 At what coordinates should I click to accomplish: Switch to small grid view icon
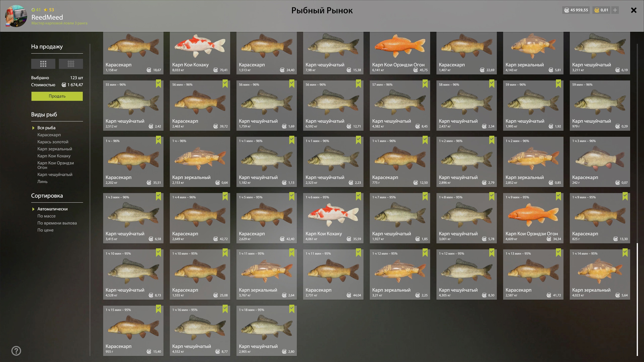point(71,64)
